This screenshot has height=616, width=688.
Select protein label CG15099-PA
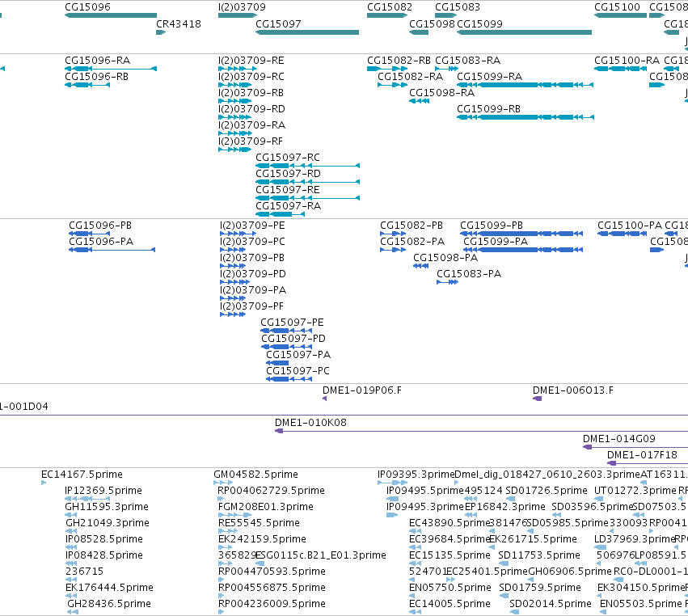point(496,242)
